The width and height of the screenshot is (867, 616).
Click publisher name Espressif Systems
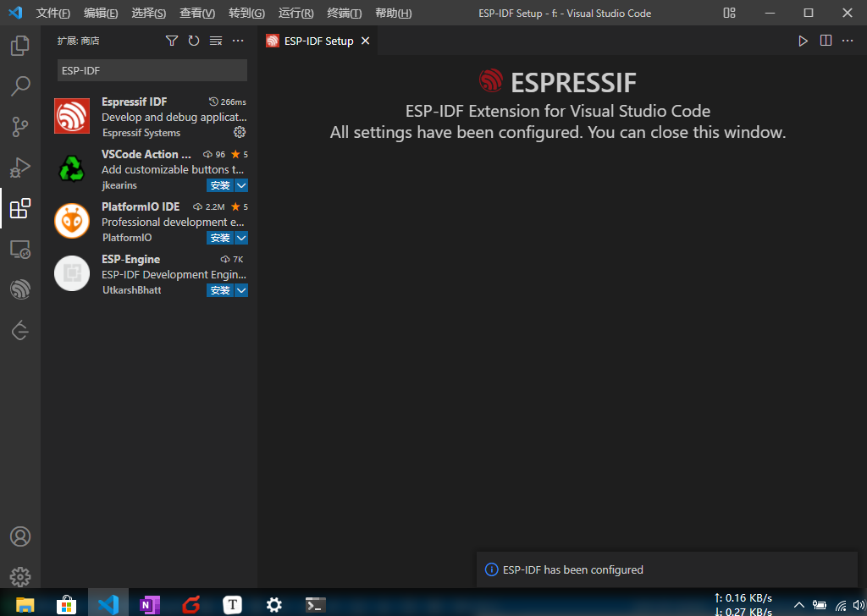[141, 133]
